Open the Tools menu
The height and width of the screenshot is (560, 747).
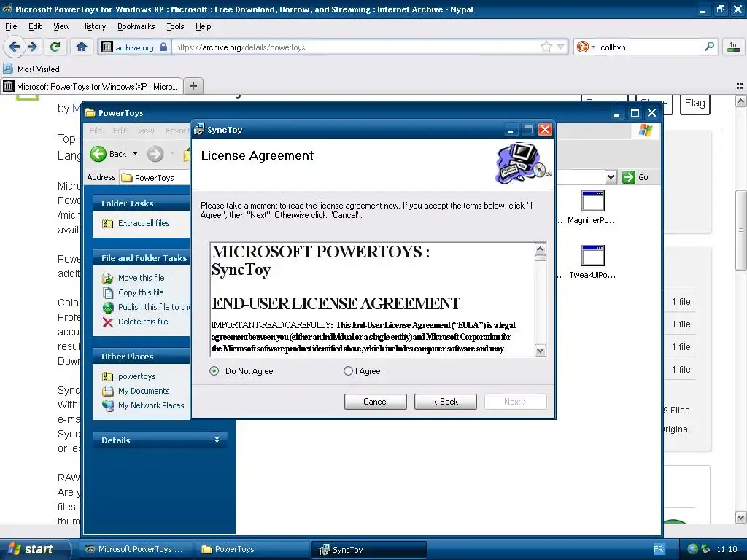click(175, 26)
